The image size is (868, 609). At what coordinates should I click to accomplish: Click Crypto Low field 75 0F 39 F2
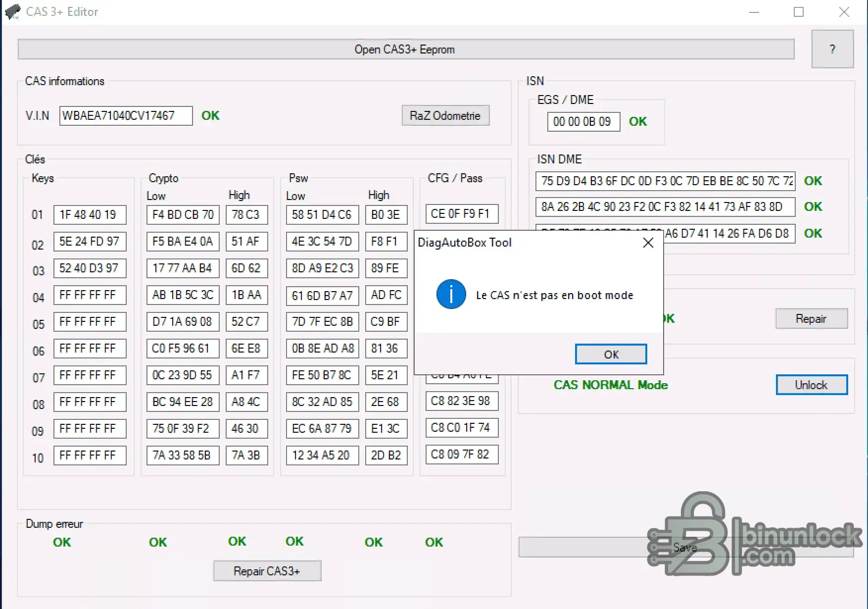coord(183,429)
